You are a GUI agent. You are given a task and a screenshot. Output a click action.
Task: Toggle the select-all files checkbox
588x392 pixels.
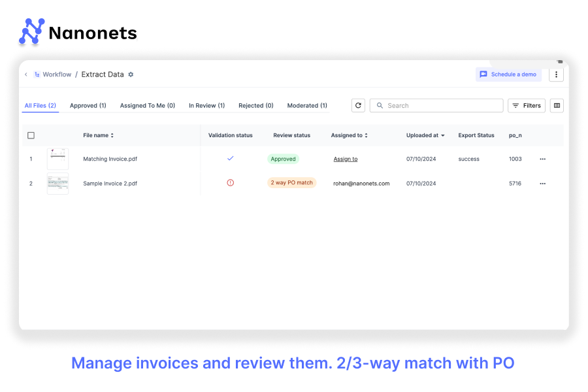coord(31,135)
